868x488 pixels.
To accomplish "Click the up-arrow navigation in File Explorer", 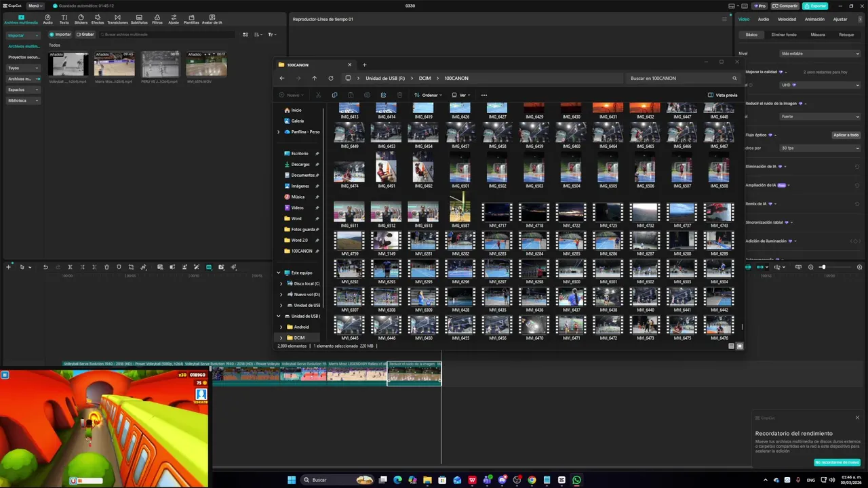I will click(315, 78).
